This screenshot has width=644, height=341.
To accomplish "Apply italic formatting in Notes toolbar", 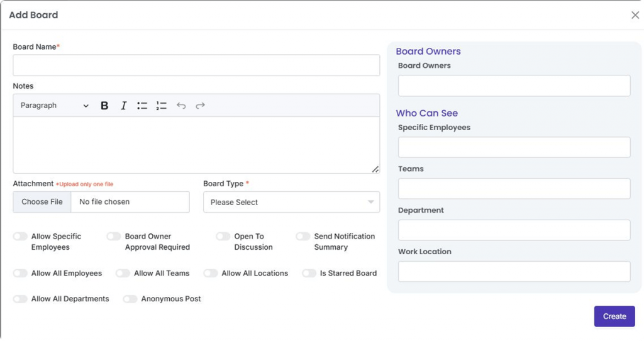I will pos(124,106).
